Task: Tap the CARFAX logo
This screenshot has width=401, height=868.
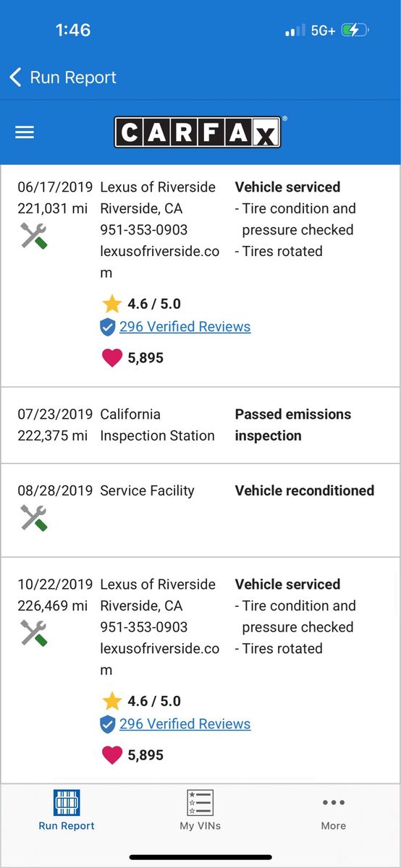Action: [x=198, y=132]
